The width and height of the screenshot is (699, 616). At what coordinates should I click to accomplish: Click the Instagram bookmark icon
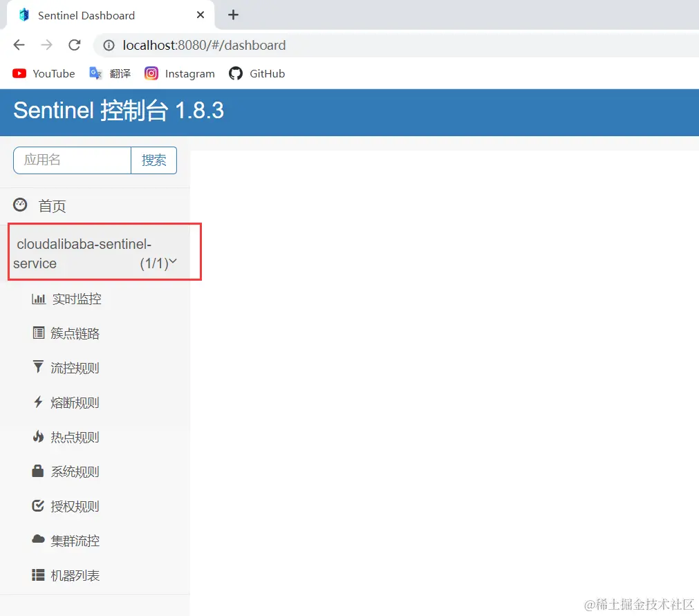151,73
